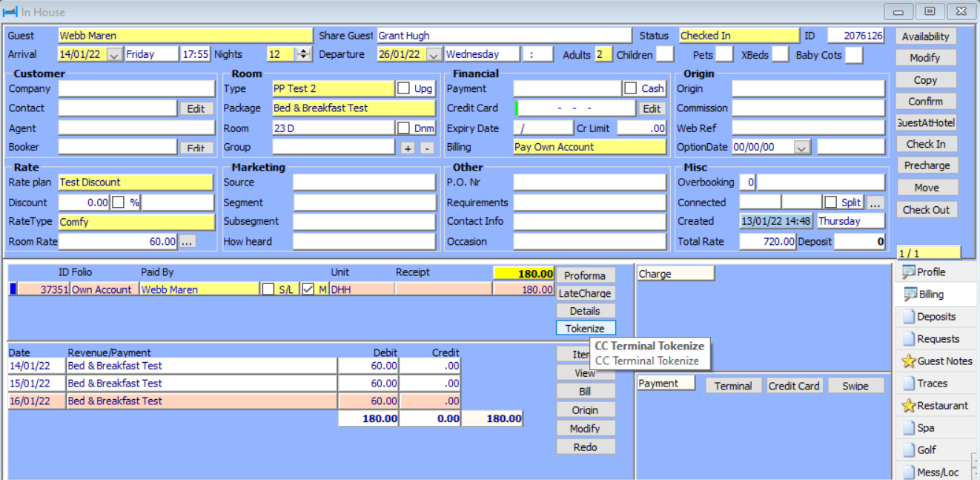Click the Check Out button

[x=927, y=209]
